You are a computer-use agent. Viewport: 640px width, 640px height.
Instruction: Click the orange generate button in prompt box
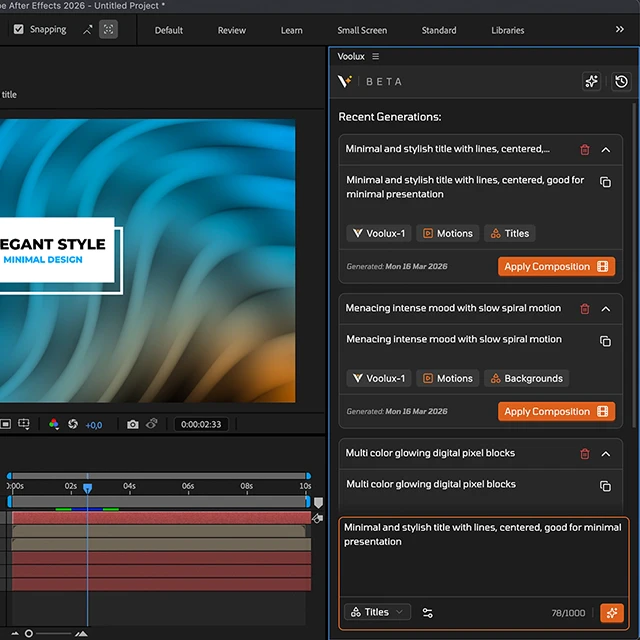click(x=612, y=613)
